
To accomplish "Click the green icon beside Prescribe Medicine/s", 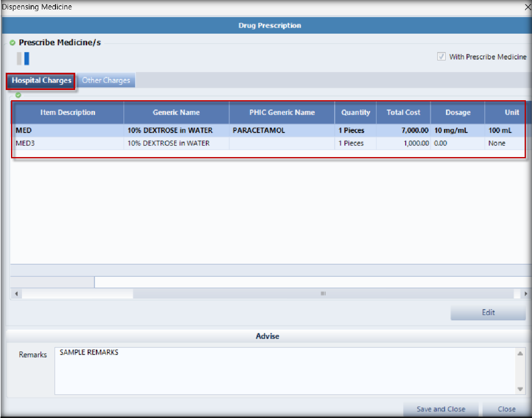I will 12,43.
